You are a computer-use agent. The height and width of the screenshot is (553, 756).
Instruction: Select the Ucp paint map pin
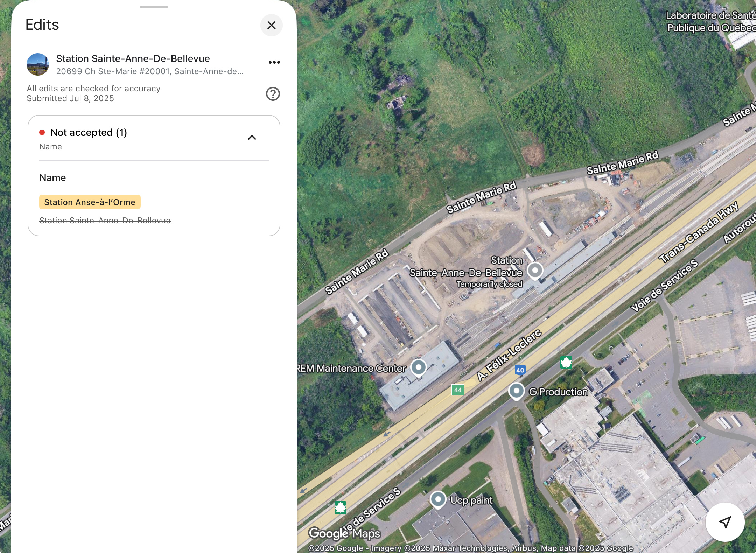[438, 499]
